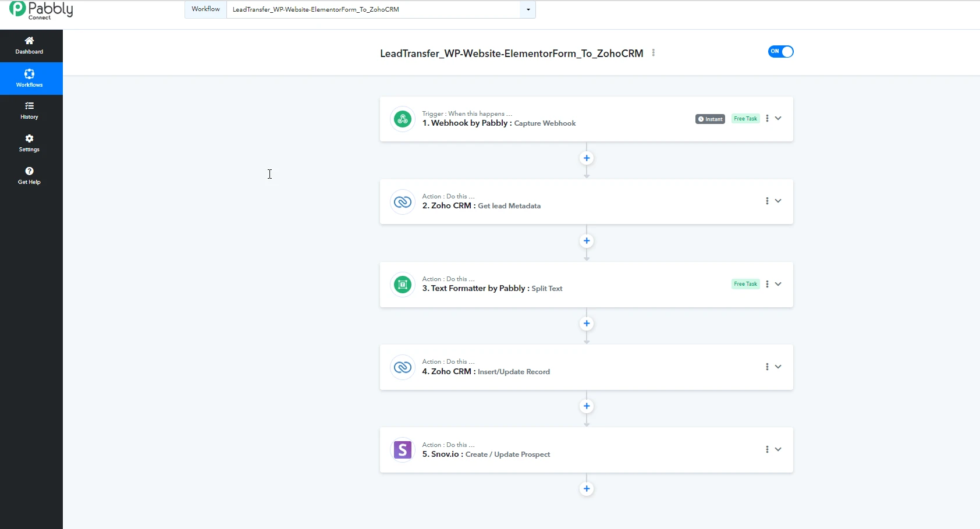Click the '2. Zoho CRM : Get lead Metadata' title
980x529 pixels.
[x=481, y=206]
